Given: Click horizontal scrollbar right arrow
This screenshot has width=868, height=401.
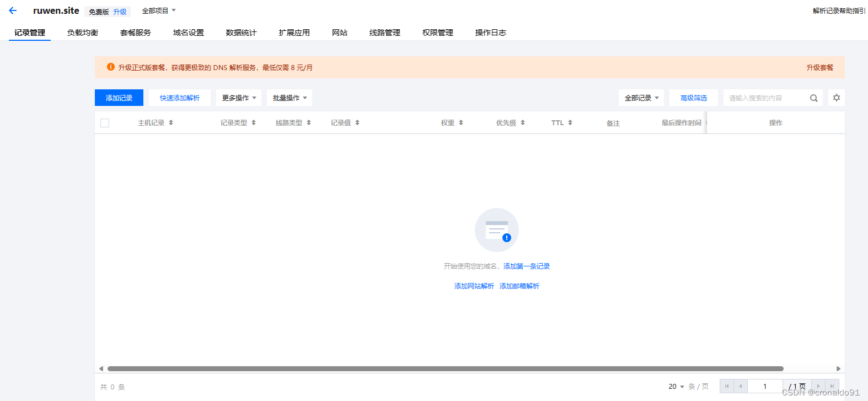Looking at the screenshot, I should (838, 368).
